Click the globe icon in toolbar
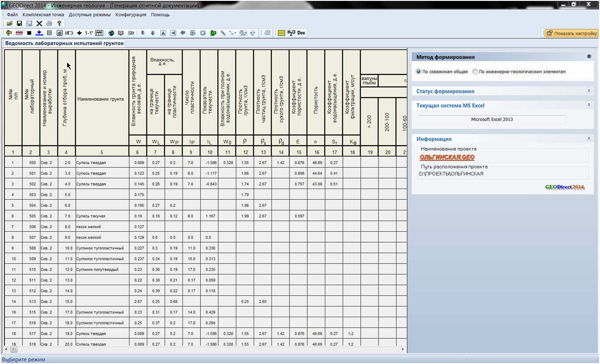The image size is (600, 364). click(x=111, y=33)
